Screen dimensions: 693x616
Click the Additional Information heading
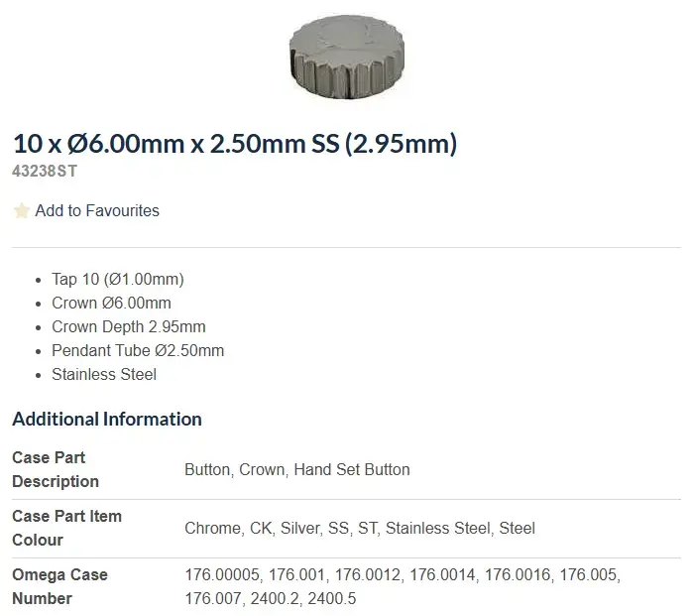point(107,419)
